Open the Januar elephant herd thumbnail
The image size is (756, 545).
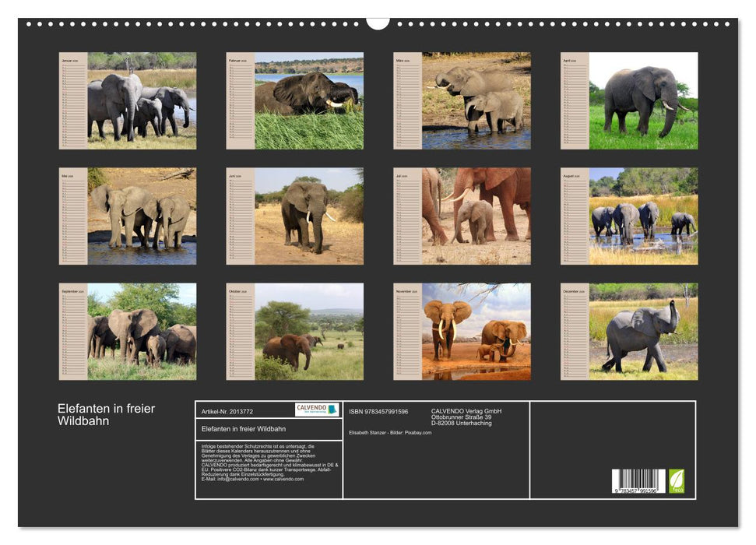141,100
